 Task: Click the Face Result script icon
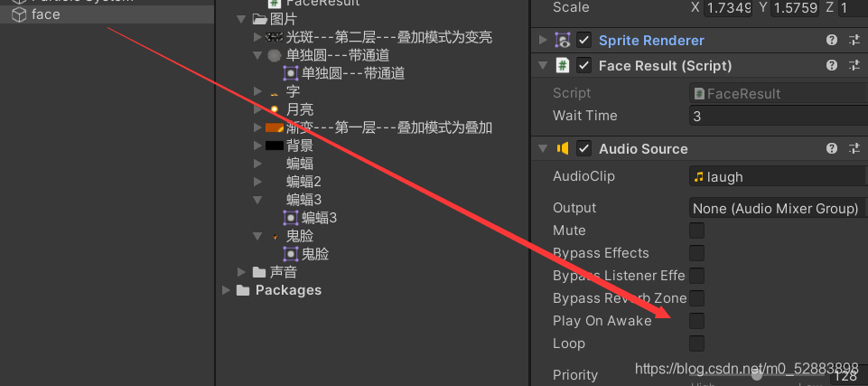click(563, 66)
